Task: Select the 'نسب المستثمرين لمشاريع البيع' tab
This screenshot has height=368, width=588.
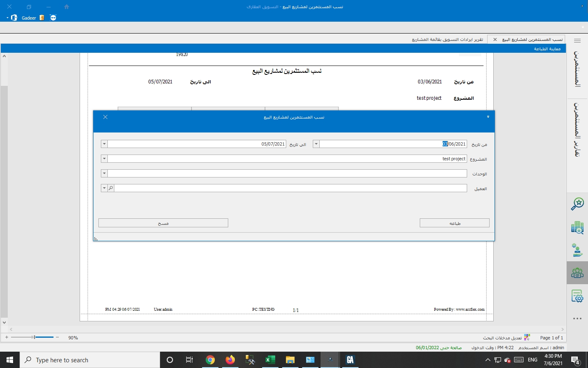Action: click(x=532, y=40)
